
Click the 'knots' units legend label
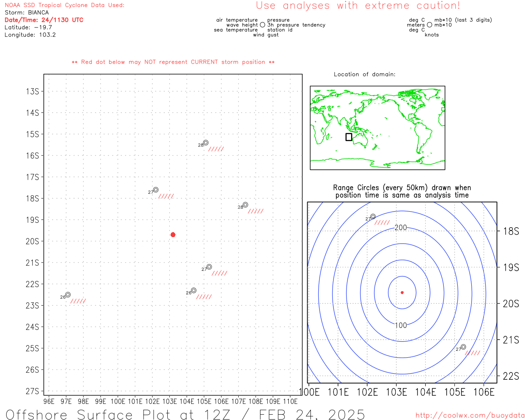tap(432, 35)
